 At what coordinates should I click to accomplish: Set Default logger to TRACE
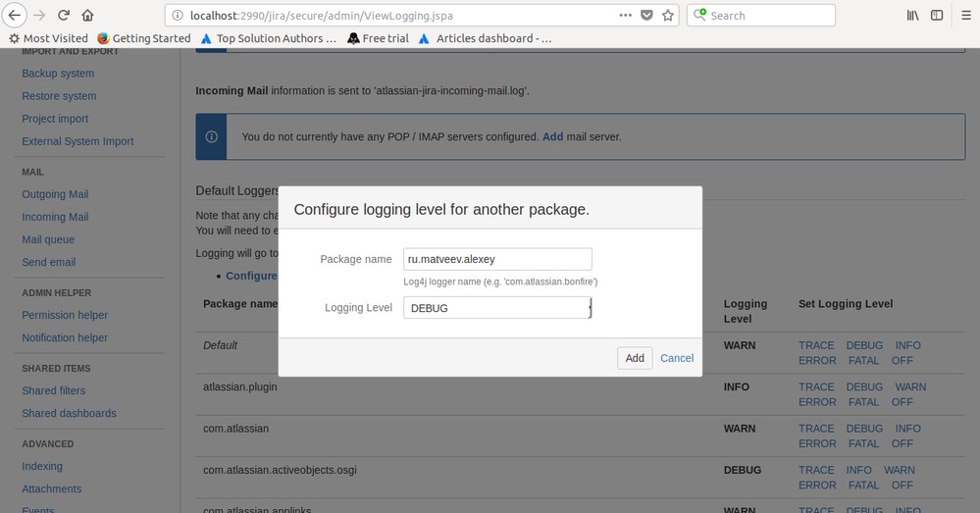pyautogui.click(x=816, y=345)
